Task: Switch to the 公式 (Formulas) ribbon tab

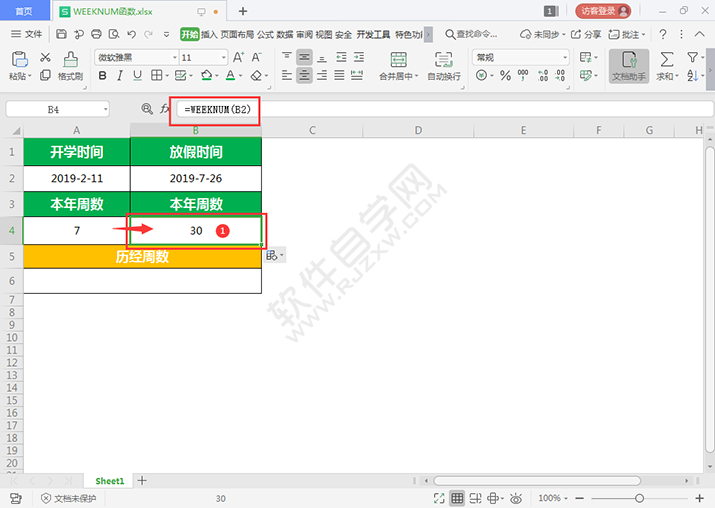Action: [265, 34]
